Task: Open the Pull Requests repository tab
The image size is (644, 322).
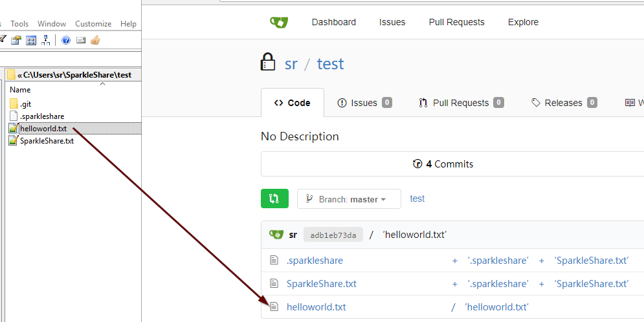Action: pos(461,103)
